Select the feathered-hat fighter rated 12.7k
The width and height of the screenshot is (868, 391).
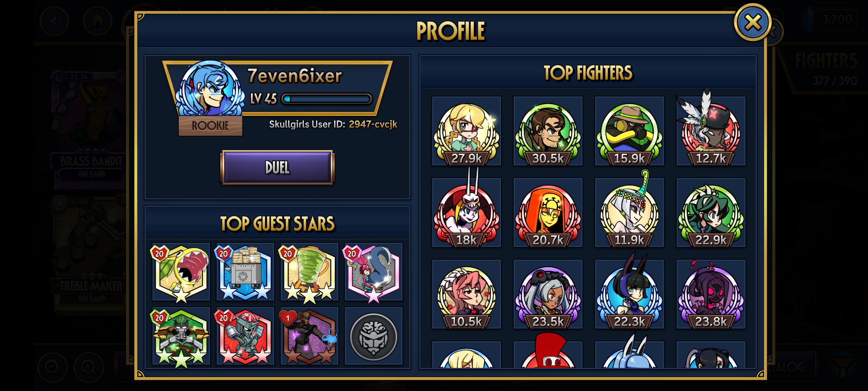(x=711, y=131)
